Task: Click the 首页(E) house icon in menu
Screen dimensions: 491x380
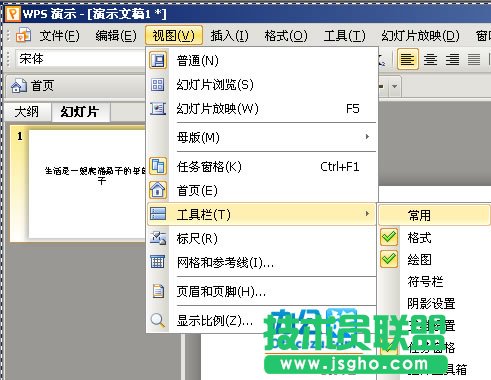Action: tap(158, 190)
